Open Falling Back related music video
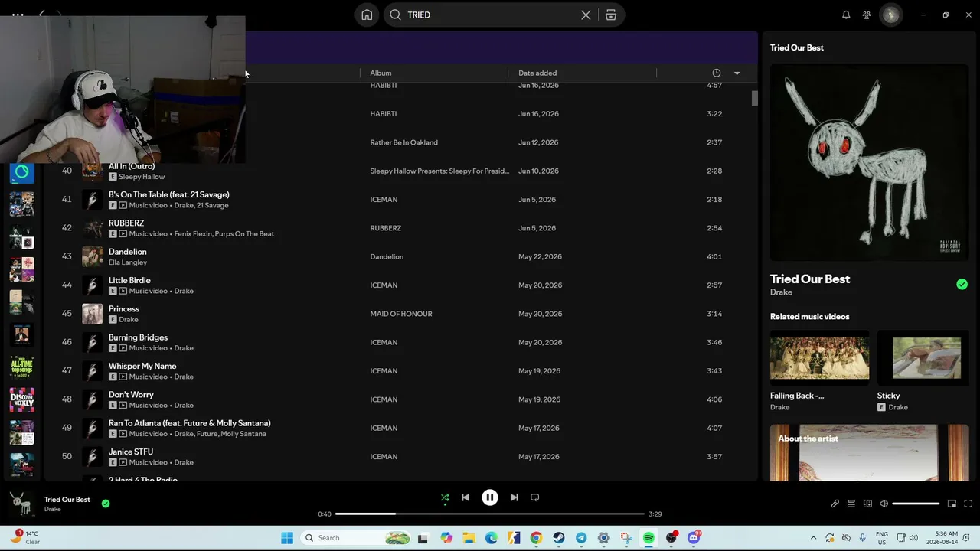The height and width of the screenshot is (551, 980). pyautogui.click(x=819, y=357)
